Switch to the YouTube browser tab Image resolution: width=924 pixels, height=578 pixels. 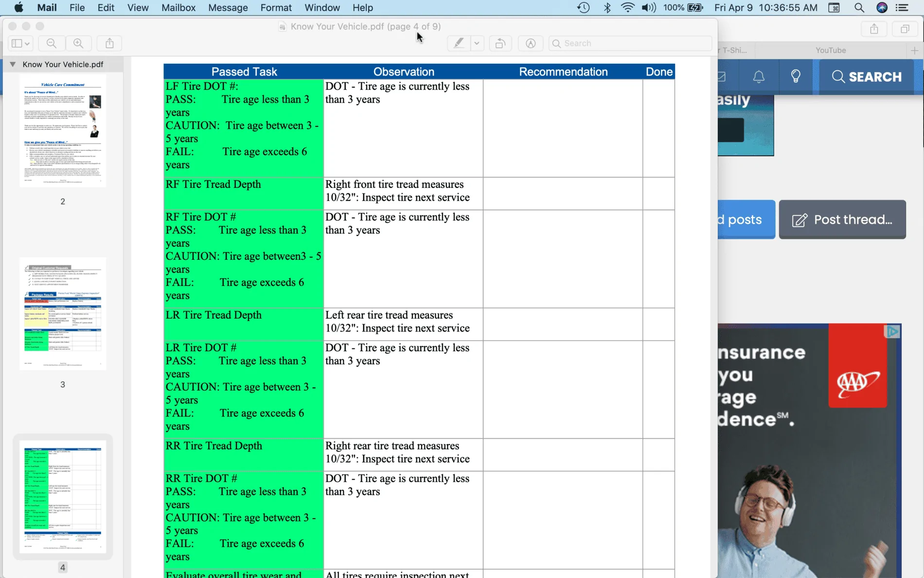coord(830,50)
